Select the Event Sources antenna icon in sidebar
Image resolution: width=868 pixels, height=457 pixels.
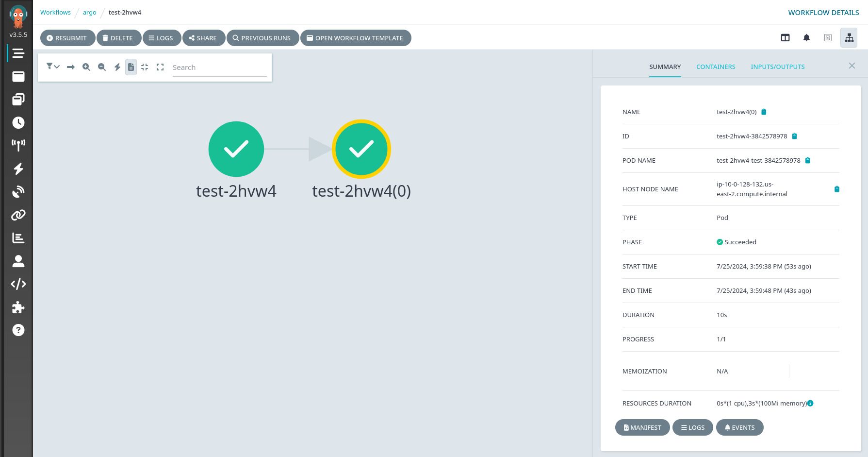[18, 145]
